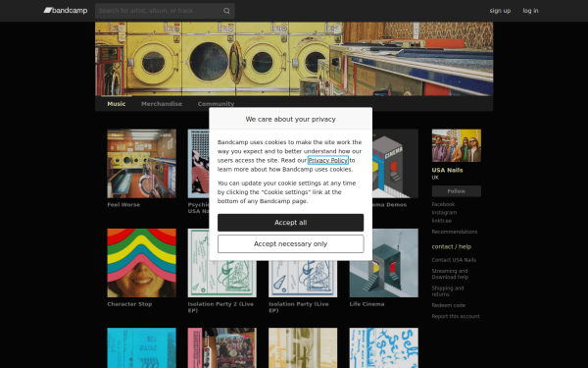Image resolution: width=588 pixels, height=368 pixels.
Task: Click Accept necessary only button
Action: pos(291,244)
